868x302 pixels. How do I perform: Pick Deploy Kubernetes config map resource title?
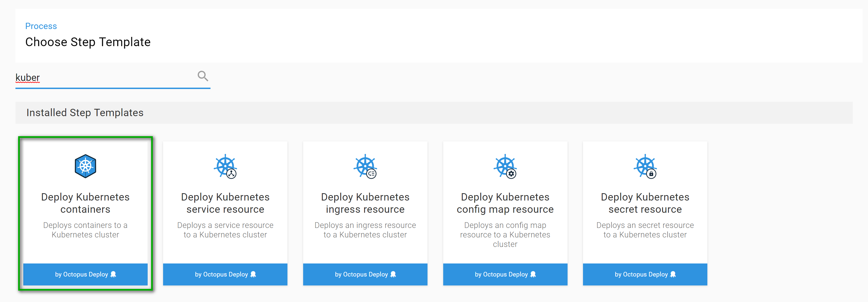(x=505, y=203)
